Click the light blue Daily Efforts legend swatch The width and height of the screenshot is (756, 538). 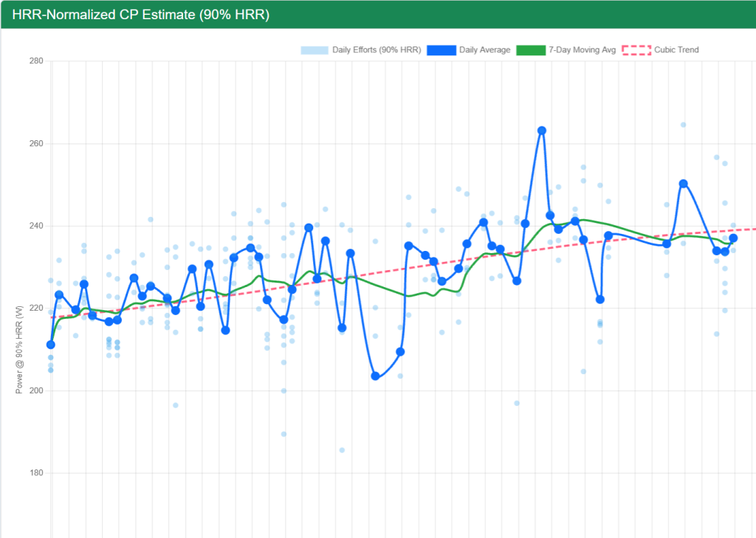(x=314, y=49)
